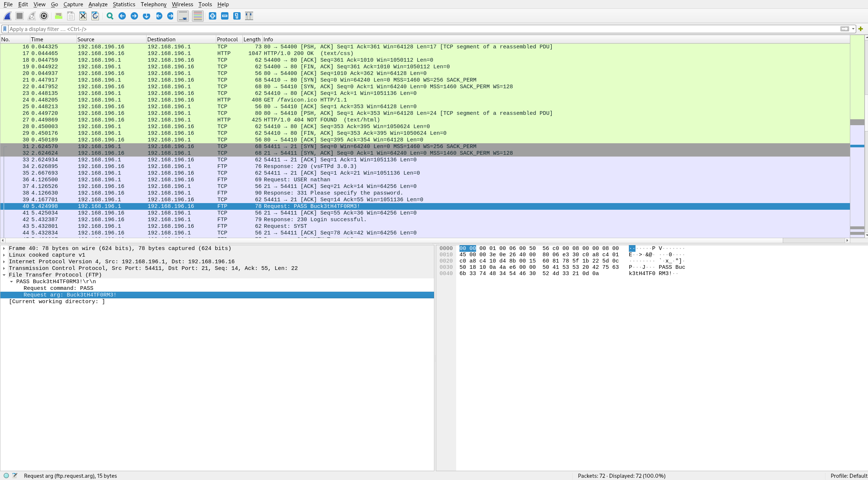
Task: Open a capture file
Action: point(59,16)
